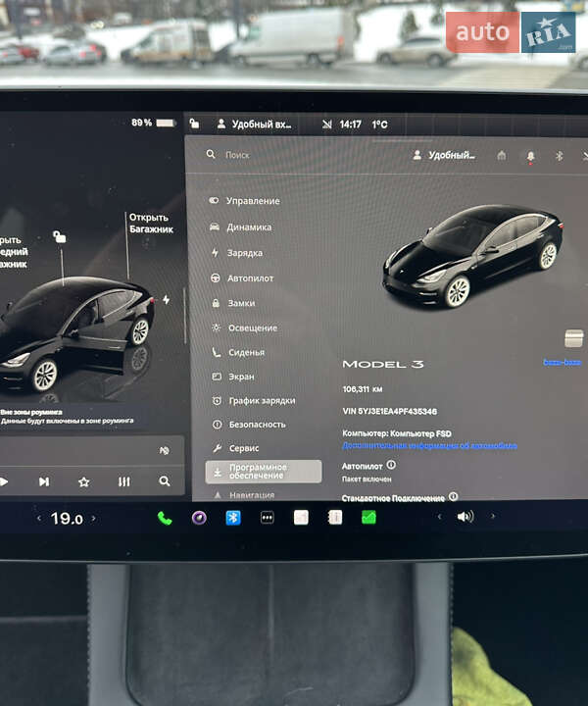This screenshot has width=588, height=706.
Task: Tap the lock icon in the status bar
Action: point(194,124)
